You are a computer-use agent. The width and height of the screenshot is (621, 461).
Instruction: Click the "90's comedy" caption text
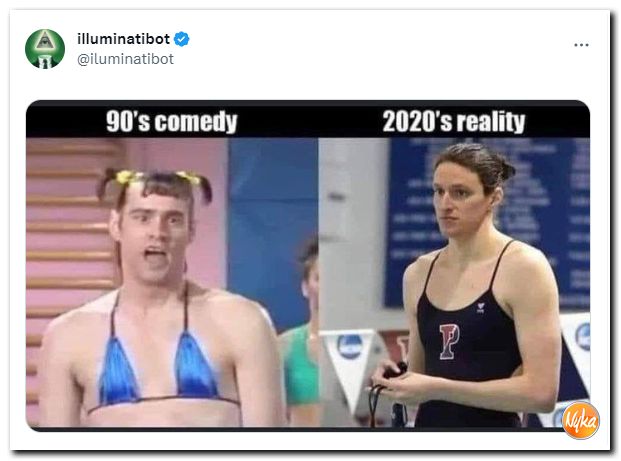[x=171, y=121]
